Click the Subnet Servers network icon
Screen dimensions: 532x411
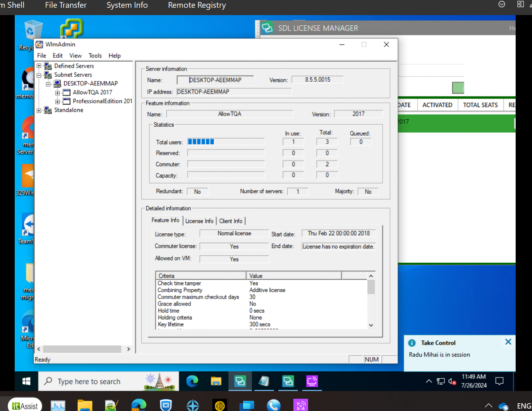(47, 75)
